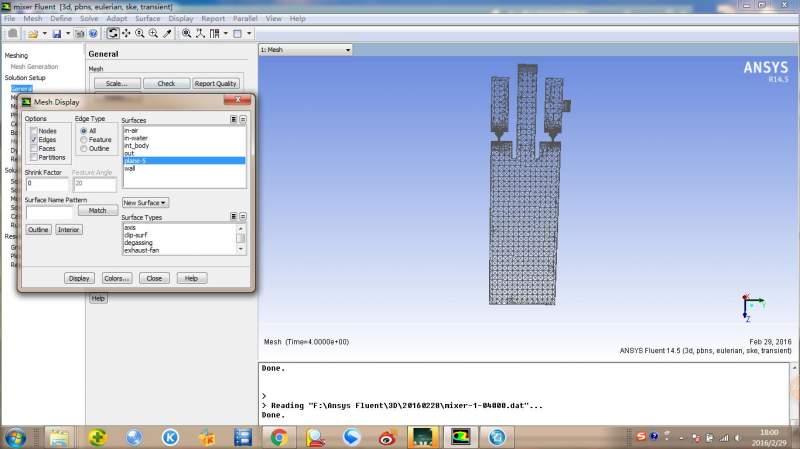Click the Report Quality button
Viewport: 800px width, 449px height.
pos(215,83)
